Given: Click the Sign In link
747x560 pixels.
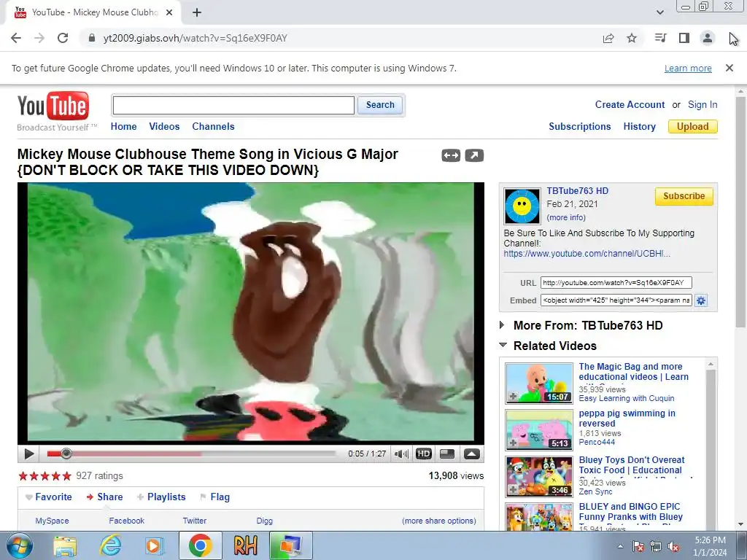Looking at the screenshot, I should pyautogui.click(x=703, y=104).
